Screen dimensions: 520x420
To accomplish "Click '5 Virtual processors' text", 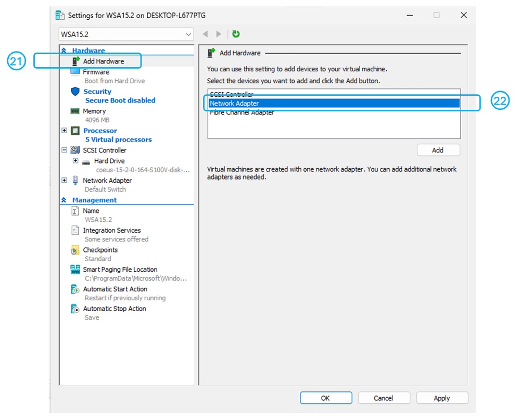I will [118, 139].
